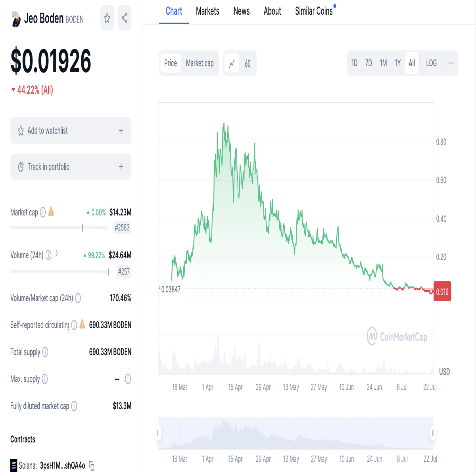Select the 7D time range

coord(369,63)
